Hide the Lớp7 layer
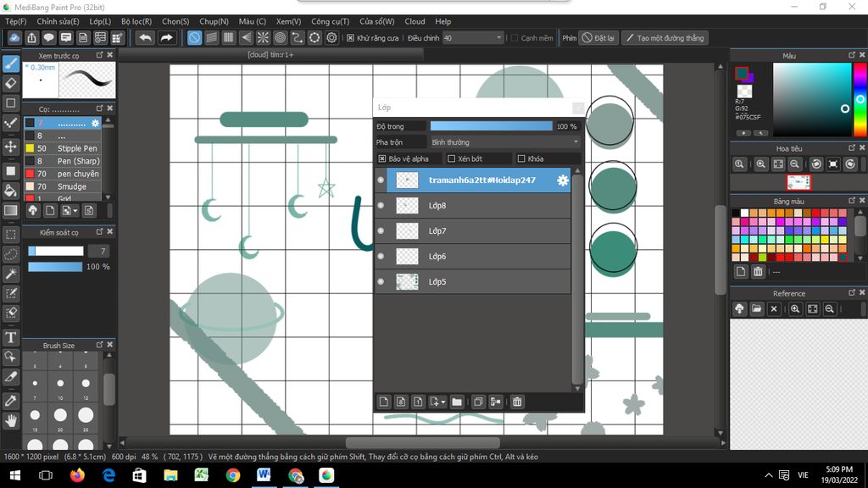868x488 pixels. tap(381, 230)
